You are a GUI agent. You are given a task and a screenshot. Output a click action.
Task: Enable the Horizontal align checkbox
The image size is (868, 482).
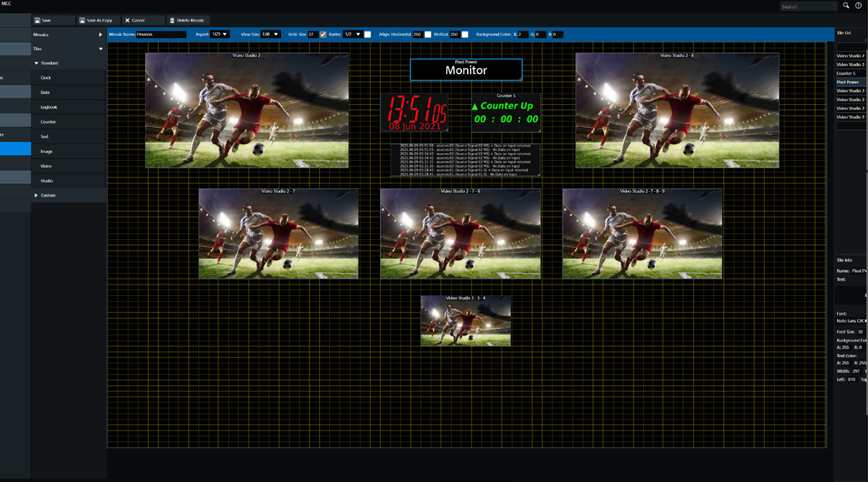[428, 34]
